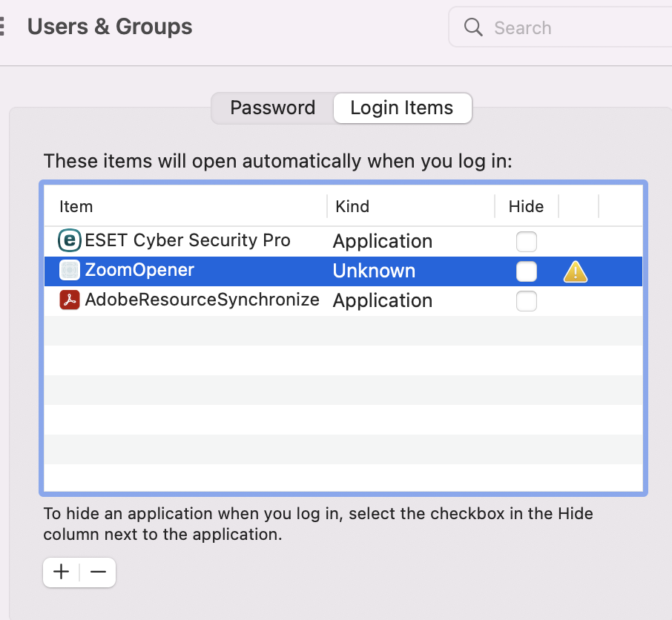Click the grid icon beside Users & Groups
The height and width of the screenshot is (620, 672).
click(x=2, y=27)
